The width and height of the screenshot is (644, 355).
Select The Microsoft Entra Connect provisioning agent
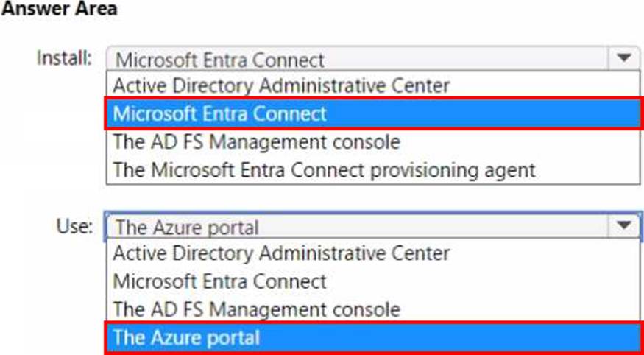[x=324, y=170]
